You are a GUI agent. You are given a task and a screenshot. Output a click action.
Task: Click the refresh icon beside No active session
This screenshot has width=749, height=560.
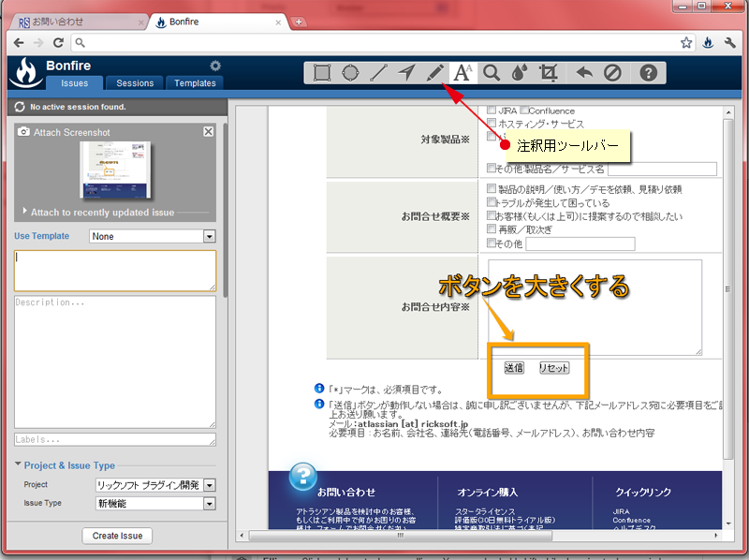(20, 107)
